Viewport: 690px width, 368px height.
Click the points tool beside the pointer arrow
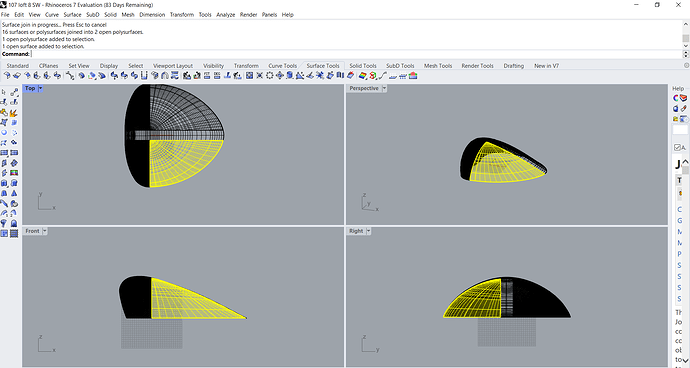[14, 92]
